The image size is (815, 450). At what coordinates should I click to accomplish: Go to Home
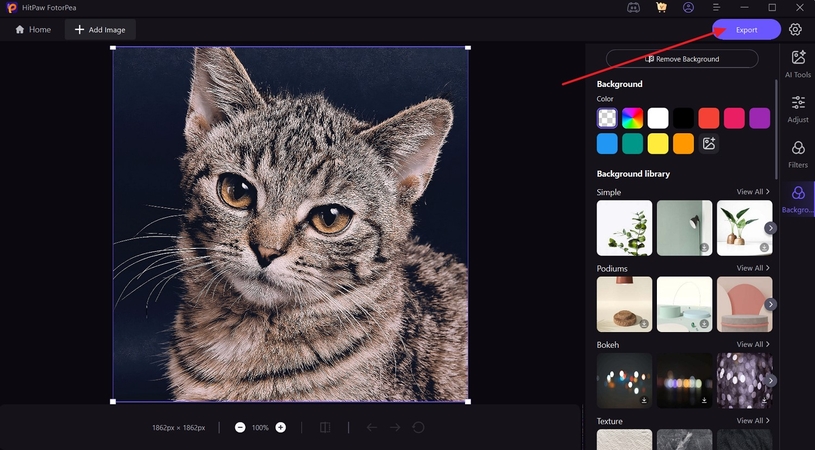click(33, 30)
